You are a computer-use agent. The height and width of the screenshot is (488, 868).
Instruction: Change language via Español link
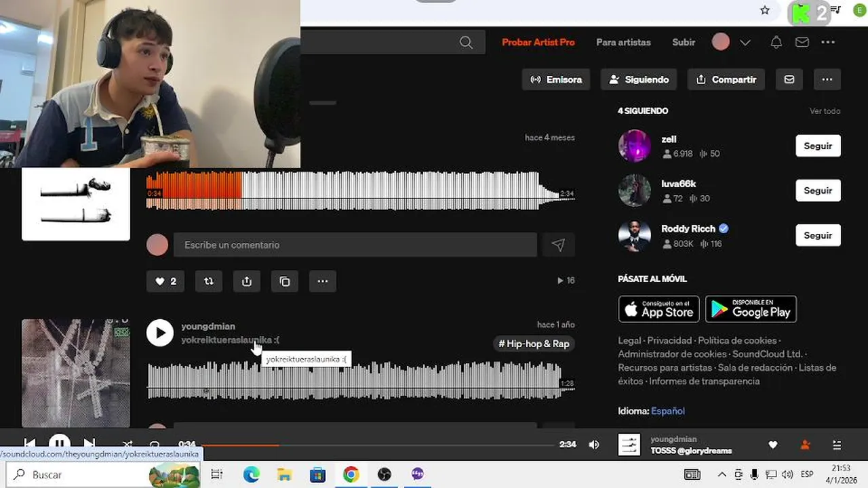point(668,411)
